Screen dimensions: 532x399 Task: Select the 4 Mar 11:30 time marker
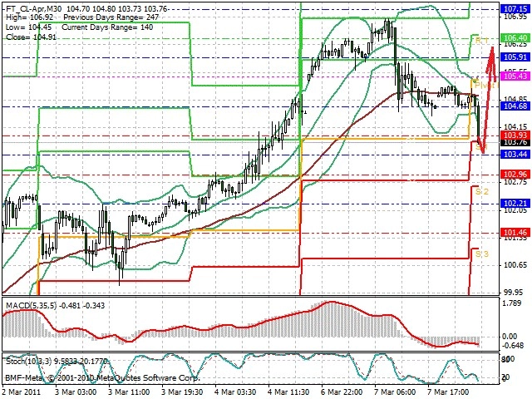289,392
